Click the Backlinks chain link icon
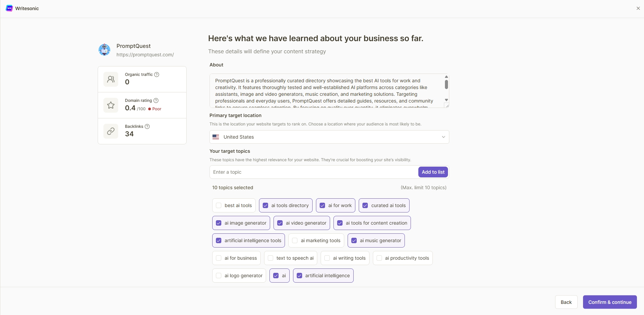Screen dimensions: 644x315 [111, 131]
